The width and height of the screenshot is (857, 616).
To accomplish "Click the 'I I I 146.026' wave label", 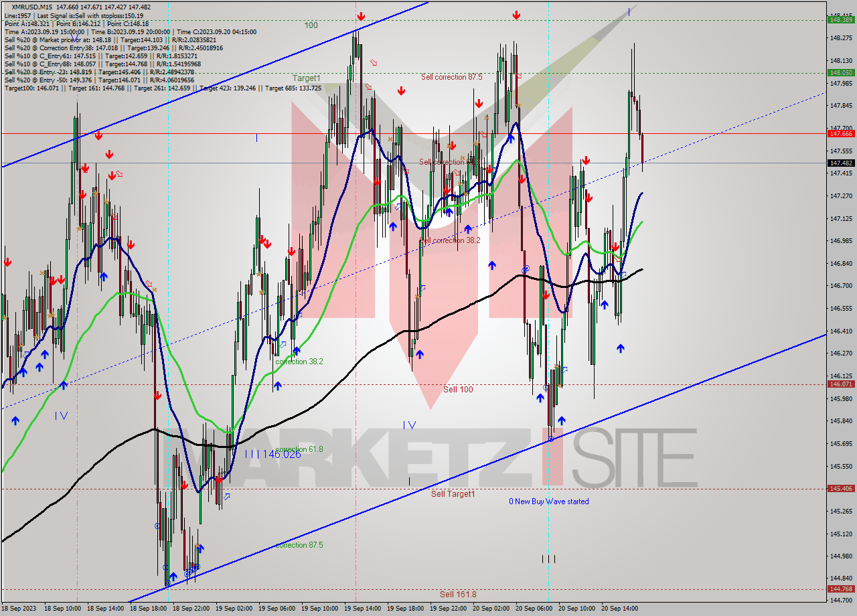I will click(x=272, y=454).
